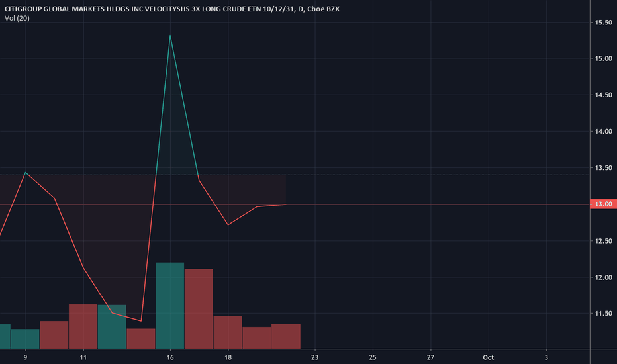617x364 pixels.
Task: Click the red 13.00 current price label
Action: [604, 204]
